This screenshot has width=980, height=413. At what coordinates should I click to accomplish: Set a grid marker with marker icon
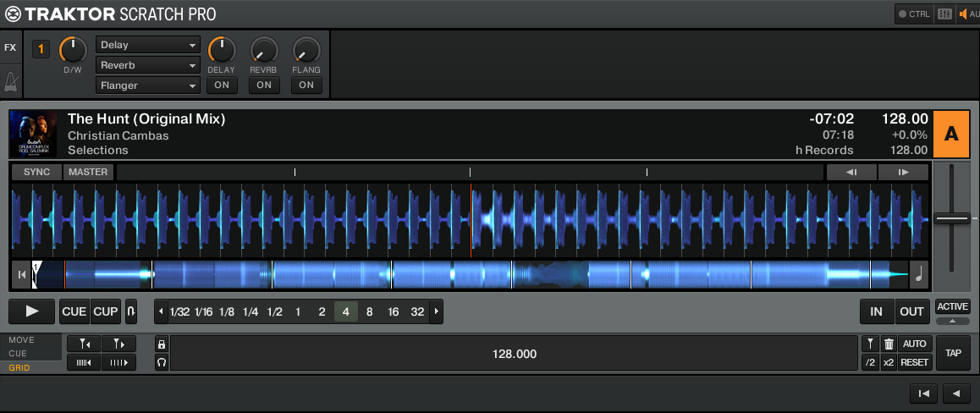pyautogui.click(x=869, y=344)
